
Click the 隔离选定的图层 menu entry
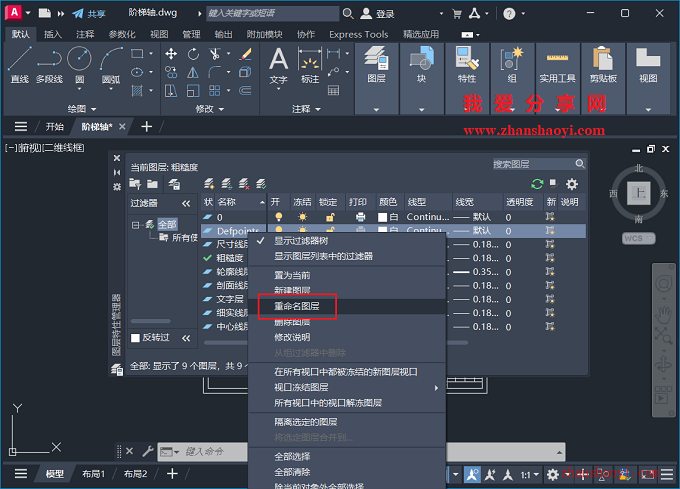point(306,422)
